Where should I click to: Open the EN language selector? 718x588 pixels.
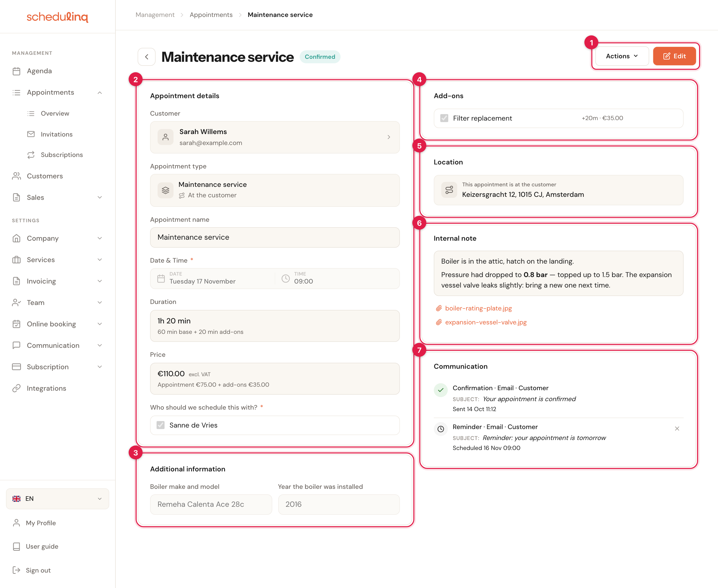58,499
